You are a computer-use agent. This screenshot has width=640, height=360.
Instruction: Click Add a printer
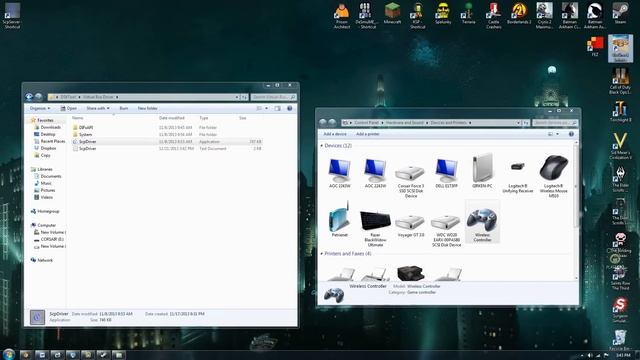tap(367, 134)
